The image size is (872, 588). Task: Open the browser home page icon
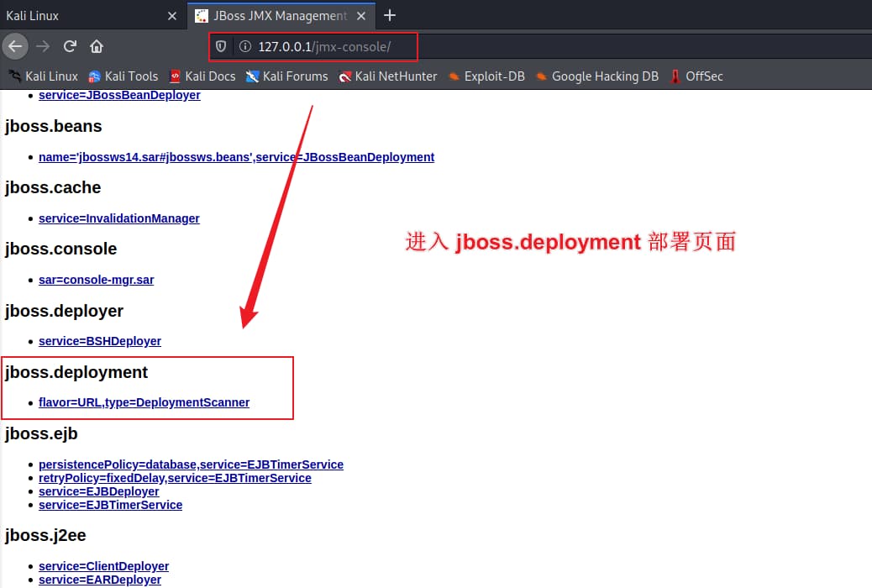[97, 46]
